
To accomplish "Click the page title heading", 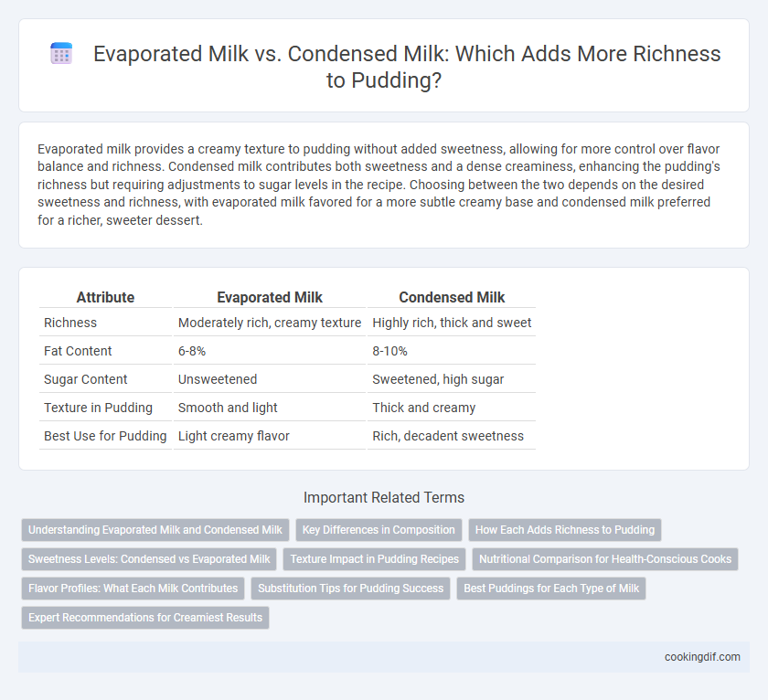I will (407, 67).
